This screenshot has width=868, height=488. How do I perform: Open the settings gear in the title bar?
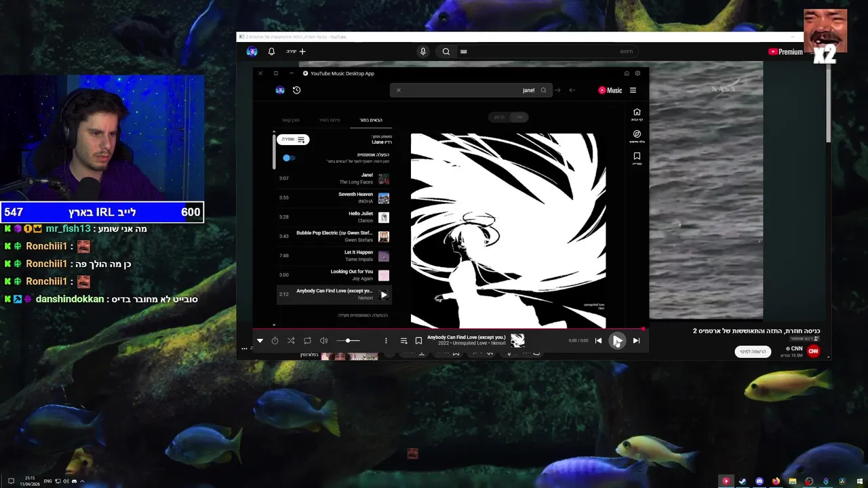click(x=637, y=73)
